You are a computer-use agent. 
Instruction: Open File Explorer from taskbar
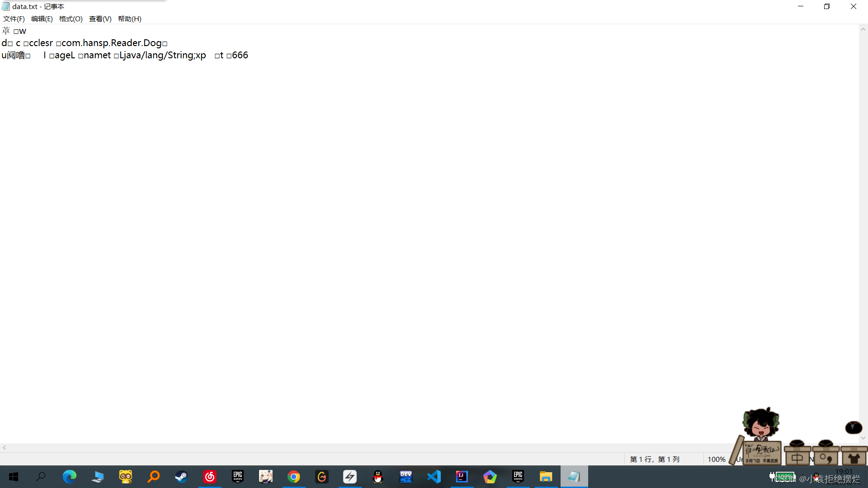(x=546, y=477)
